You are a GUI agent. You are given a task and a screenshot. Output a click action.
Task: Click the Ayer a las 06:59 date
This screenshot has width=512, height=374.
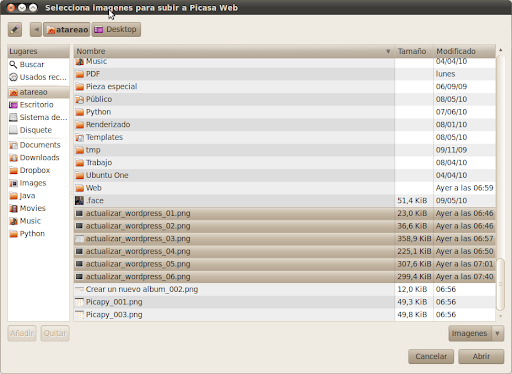click(x=464, y=188)
